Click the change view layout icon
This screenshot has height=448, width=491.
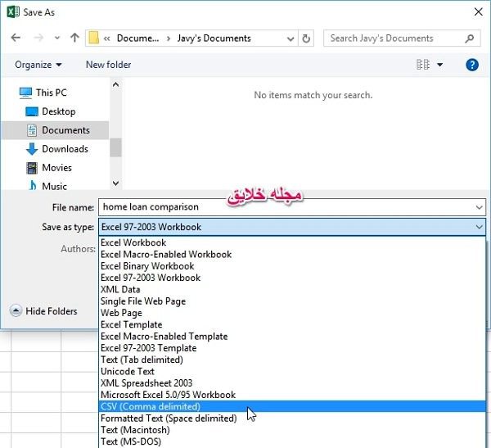click(423, 65)
